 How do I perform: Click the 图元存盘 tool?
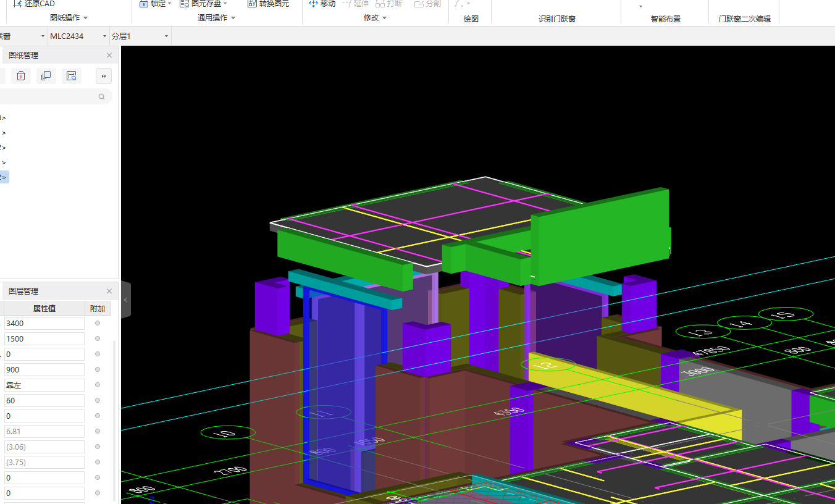point(203,4)
